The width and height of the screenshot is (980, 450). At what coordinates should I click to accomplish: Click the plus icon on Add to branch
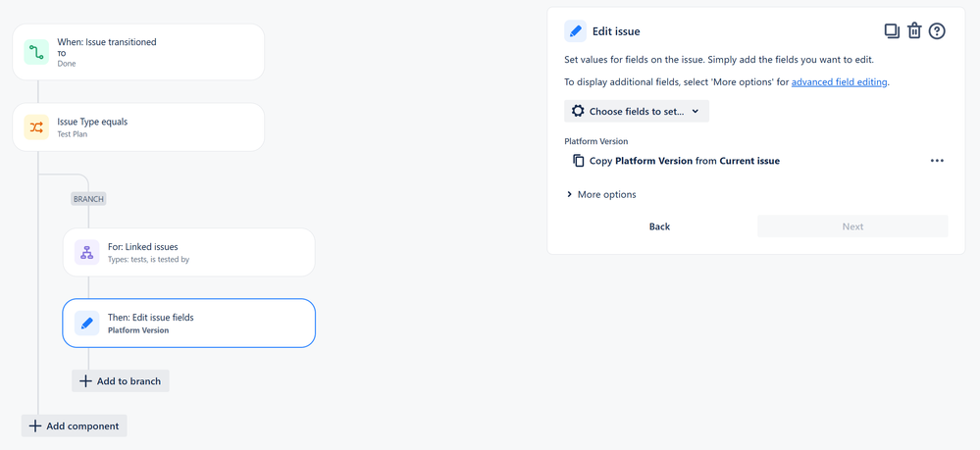[85, 381]
